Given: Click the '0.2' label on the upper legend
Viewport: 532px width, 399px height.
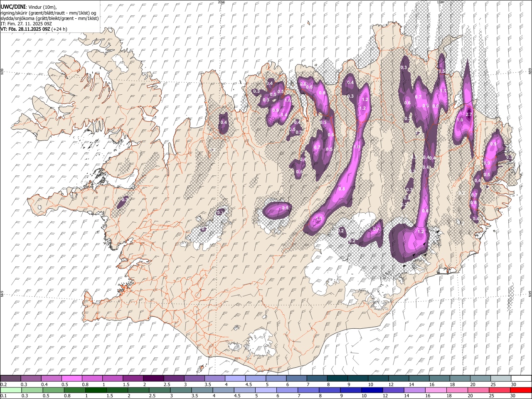Looking at the screenshot, I should click(4, 384).
